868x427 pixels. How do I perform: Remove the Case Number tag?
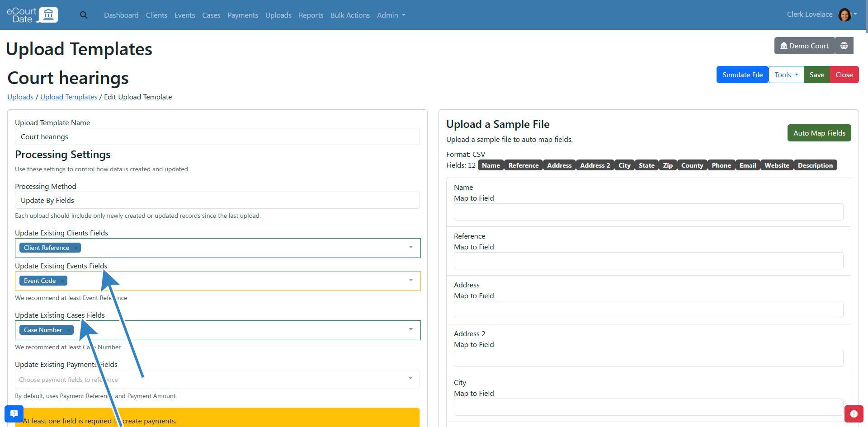point(69,330)
